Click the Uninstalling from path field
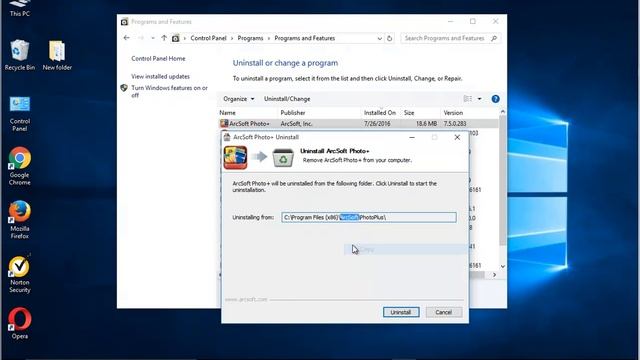The image size is (640, 360). click(369, 217)
